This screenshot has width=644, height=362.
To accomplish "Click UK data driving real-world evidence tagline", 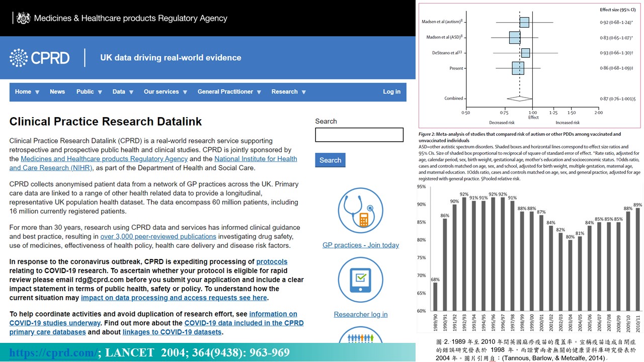I will point(171,57).
